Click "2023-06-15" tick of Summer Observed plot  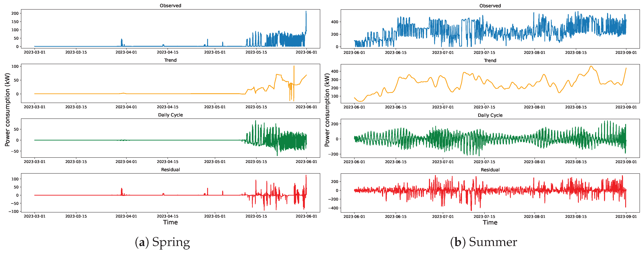click(396, 52)
